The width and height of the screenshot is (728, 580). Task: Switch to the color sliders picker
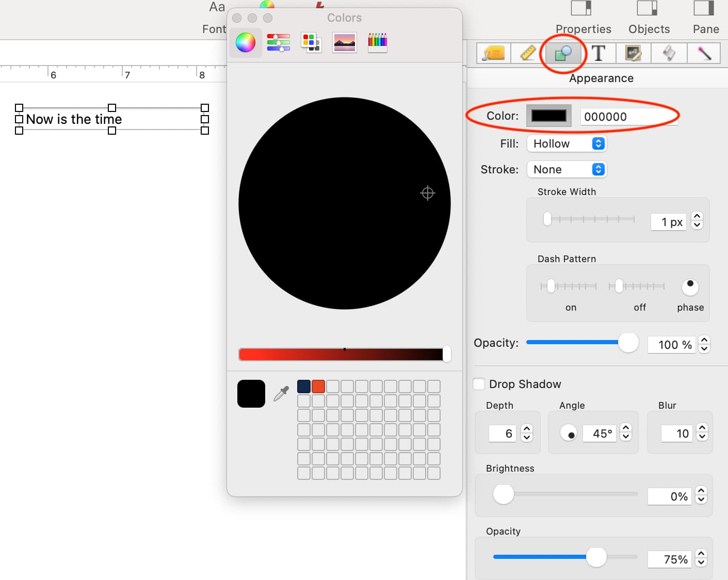[279, 42]
